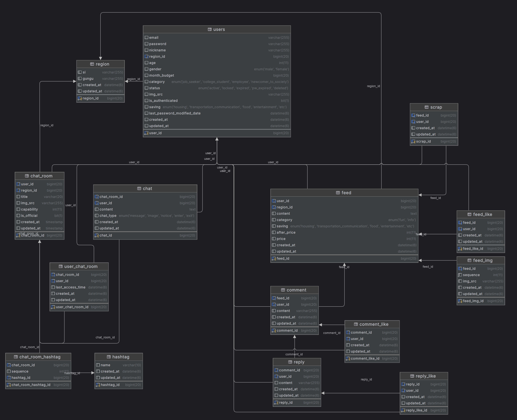Viewport: 517px width, 420px height.
Task: Select the category column in feed
Action: coord(344,220)
